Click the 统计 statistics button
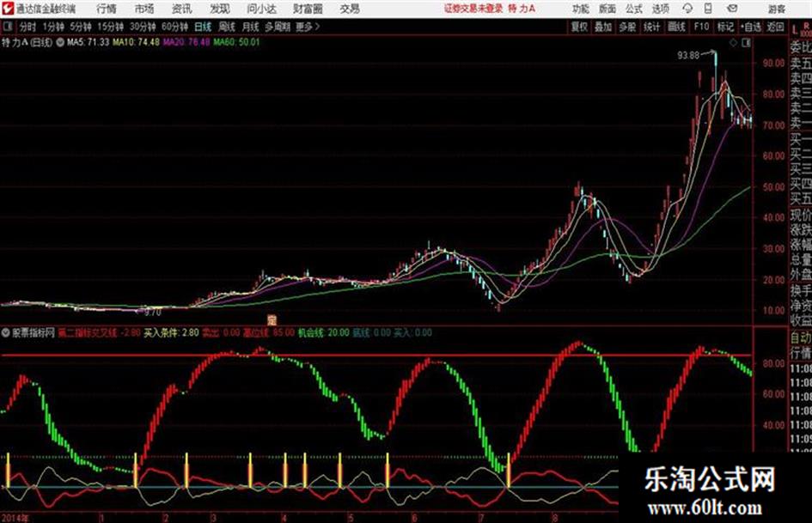Screen dimensions: 812x523 [651, 27]
